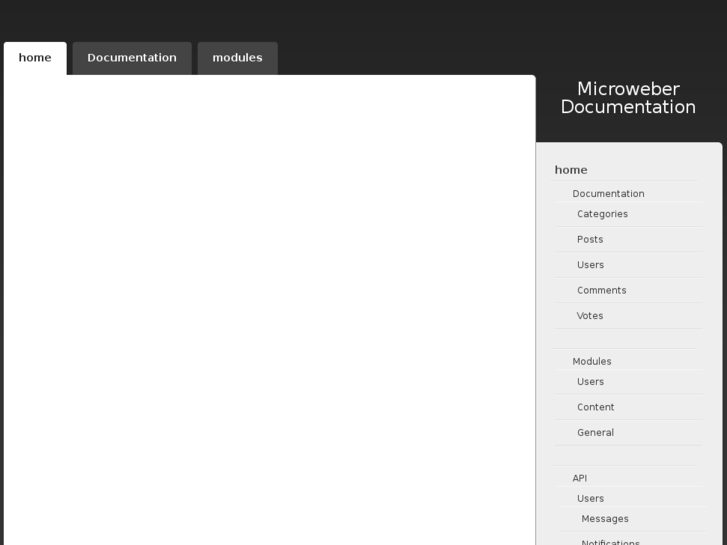The image size is (727, 545).
Task: Open API section in sidebar
Action: (x=580, y=478)
